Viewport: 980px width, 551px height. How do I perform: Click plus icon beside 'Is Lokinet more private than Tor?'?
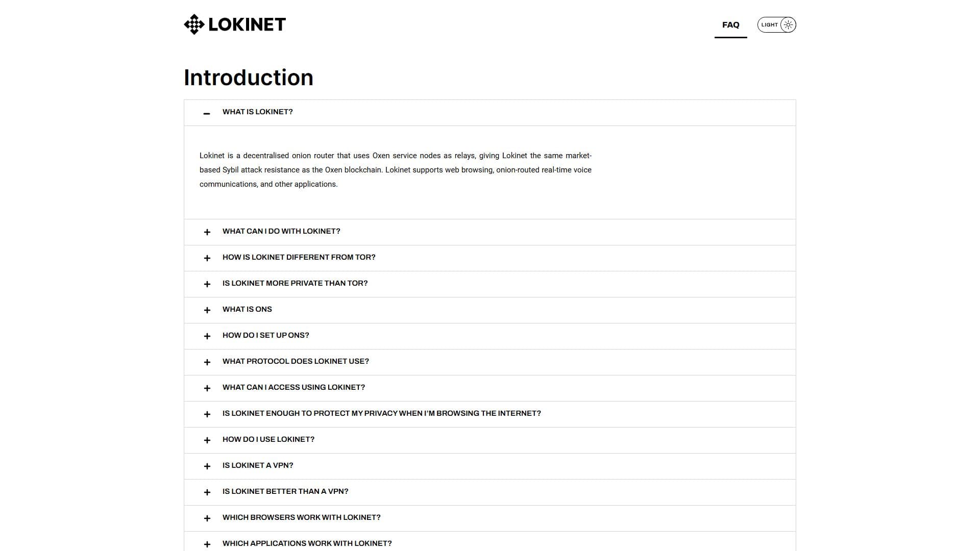pos(207,284)
